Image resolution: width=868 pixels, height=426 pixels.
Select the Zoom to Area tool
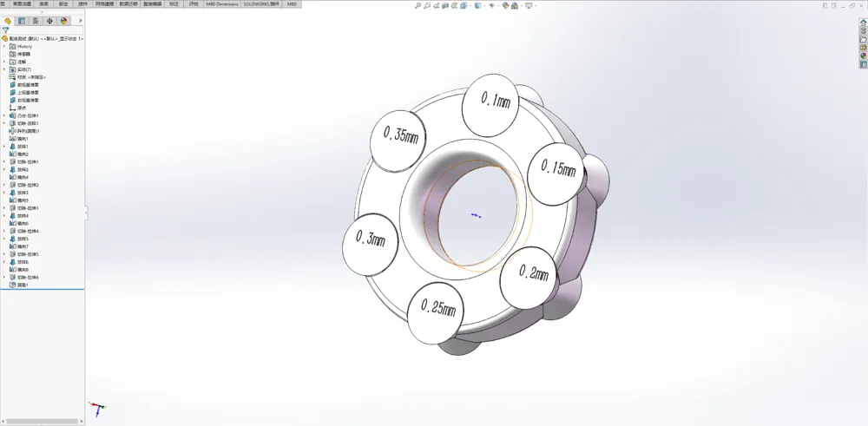(x=427, y=5)
